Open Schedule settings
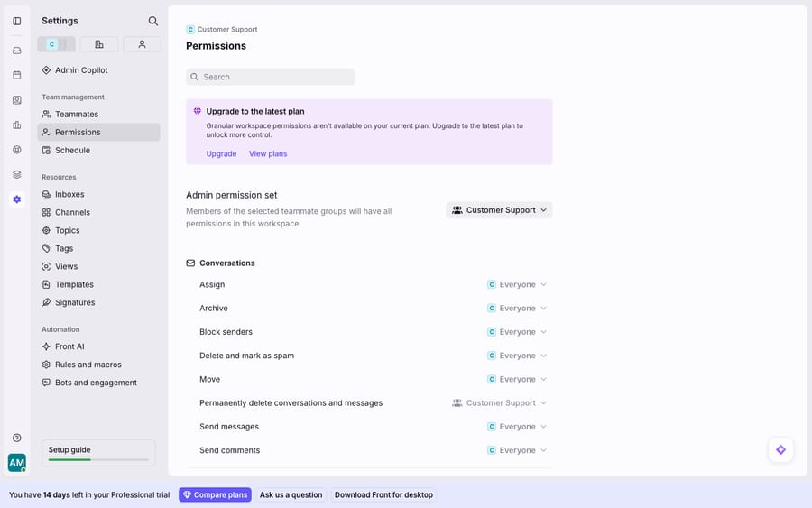The image size is (812, 508). pos(98,150)
